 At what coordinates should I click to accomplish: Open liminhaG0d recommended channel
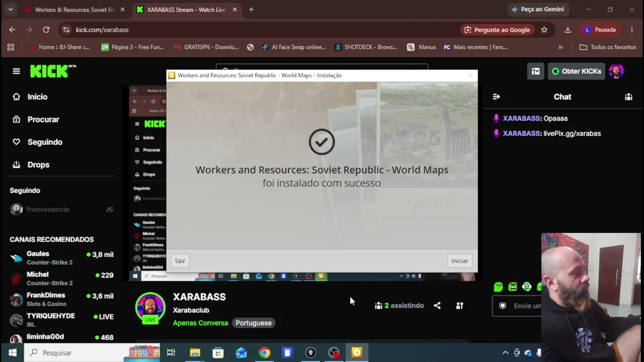(x=61, y=337)
